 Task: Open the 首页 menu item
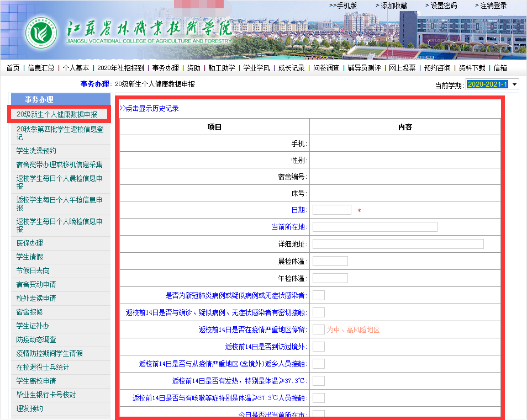[x=13, y=68]
